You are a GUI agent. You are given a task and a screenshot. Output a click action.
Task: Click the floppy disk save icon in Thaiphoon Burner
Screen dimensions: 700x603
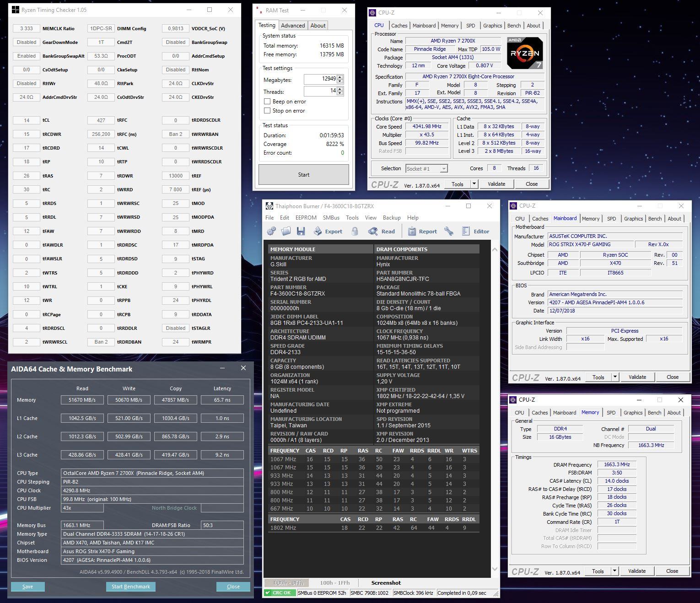[301, 231]
